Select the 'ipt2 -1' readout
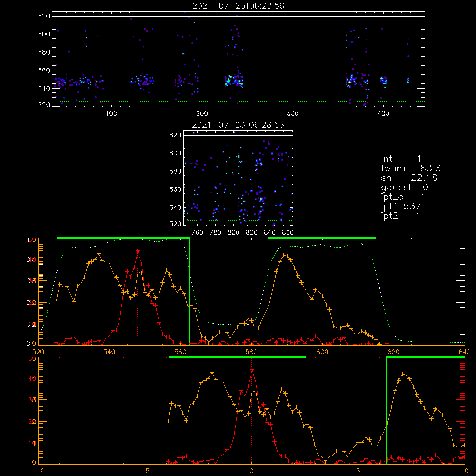Screen dimensions: 476x476 click(x=401, y=216)
